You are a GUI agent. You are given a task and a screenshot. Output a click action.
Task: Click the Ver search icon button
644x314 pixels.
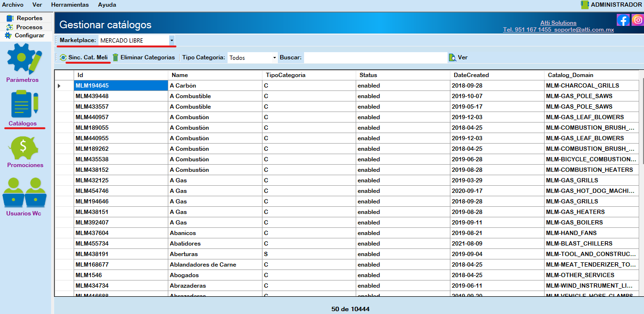458,57
